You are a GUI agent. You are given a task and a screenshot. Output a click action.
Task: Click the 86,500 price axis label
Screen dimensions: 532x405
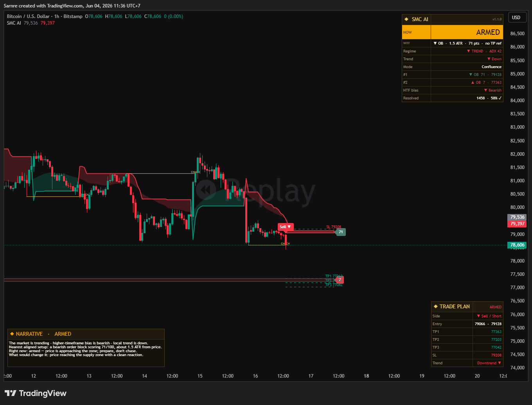point(517,34)
